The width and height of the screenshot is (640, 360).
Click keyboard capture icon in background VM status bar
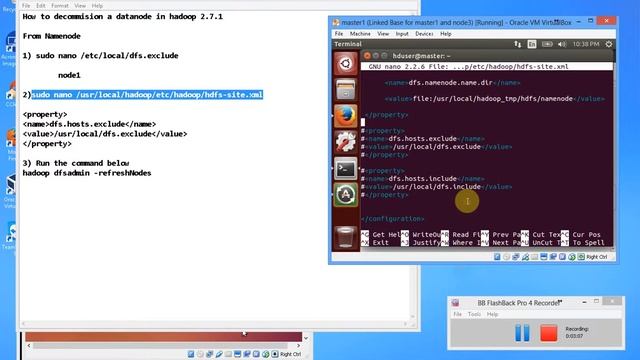(275, 354)
